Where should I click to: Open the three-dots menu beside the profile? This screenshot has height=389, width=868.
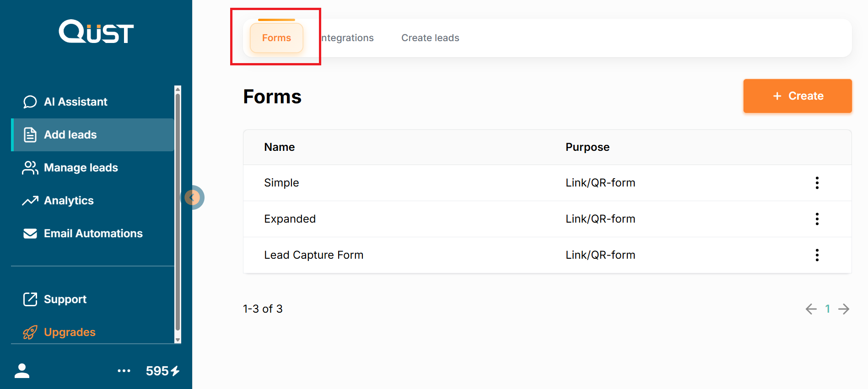[x=124, y=371]
